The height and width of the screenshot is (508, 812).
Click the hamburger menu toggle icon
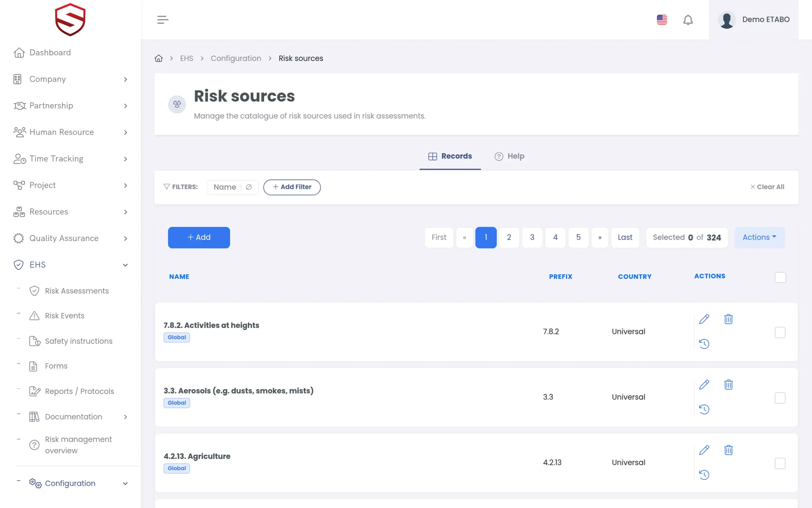(x=163, y=20)
